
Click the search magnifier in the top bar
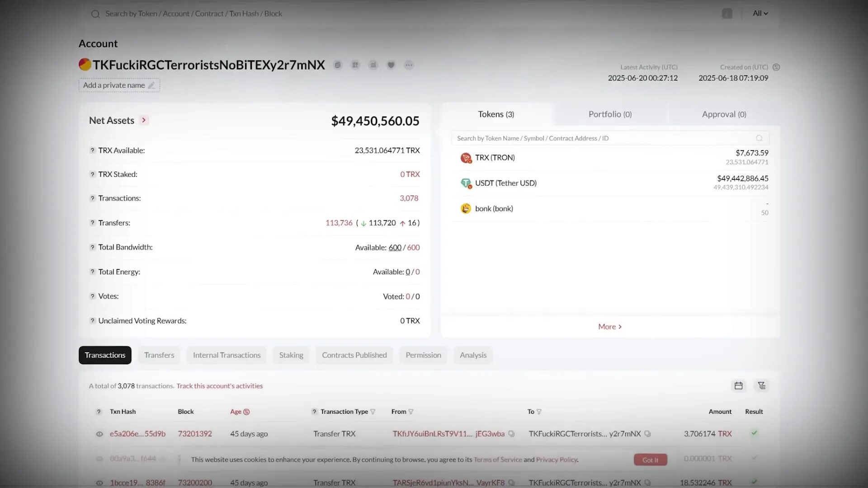95,14
